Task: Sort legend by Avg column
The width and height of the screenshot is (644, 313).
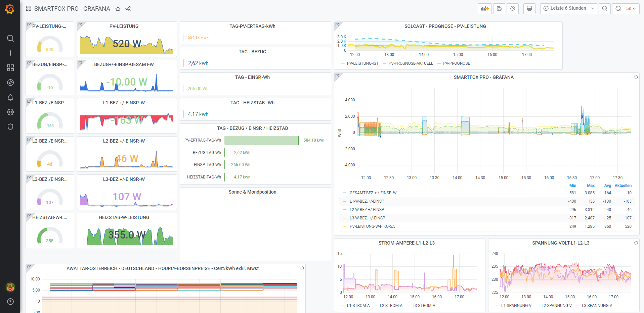Action: pyautogui.click(x=607, y=186)
